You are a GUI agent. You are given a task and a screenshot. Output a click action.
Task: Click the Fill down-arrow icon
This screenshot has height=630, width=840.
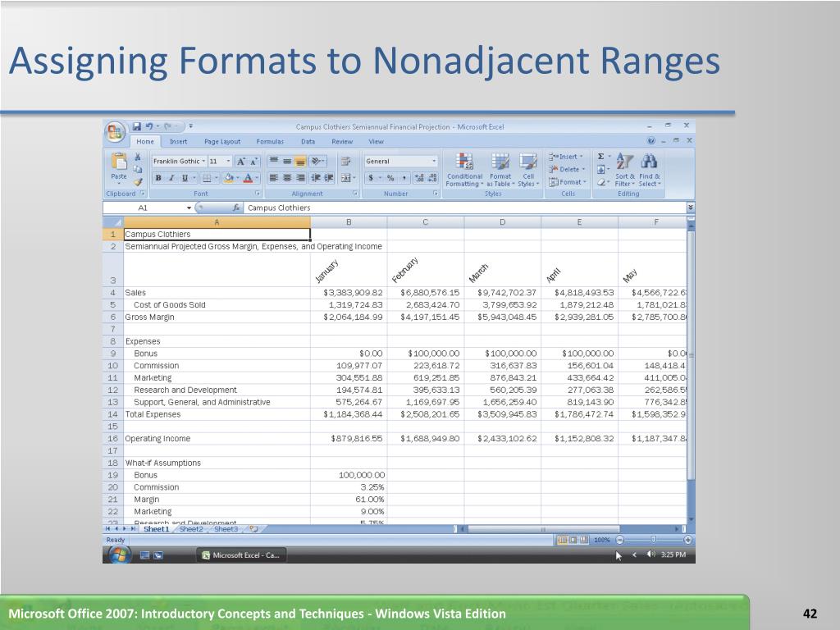click(x=601, y=169)
